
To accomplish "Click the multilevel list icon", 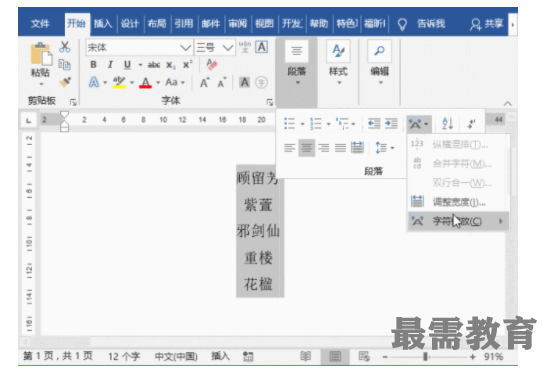I will [342, 123].
